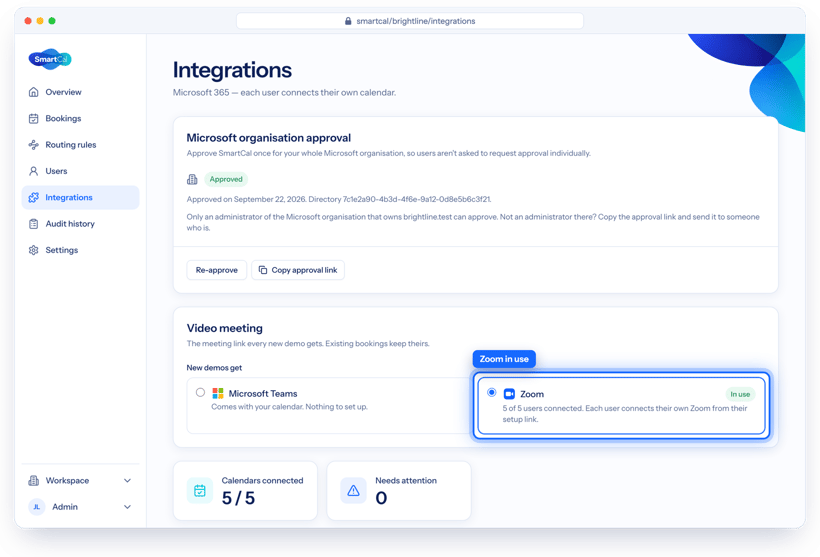Screen dimensions: 820x557
Task: Click the Overview home icon
Action: click(x=33, y=92)
